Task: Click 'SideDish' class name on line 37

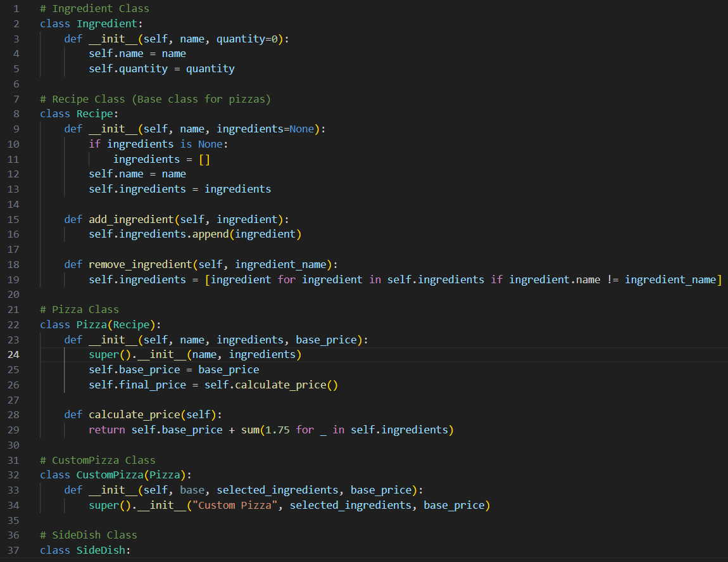Action: coord(101,551)
